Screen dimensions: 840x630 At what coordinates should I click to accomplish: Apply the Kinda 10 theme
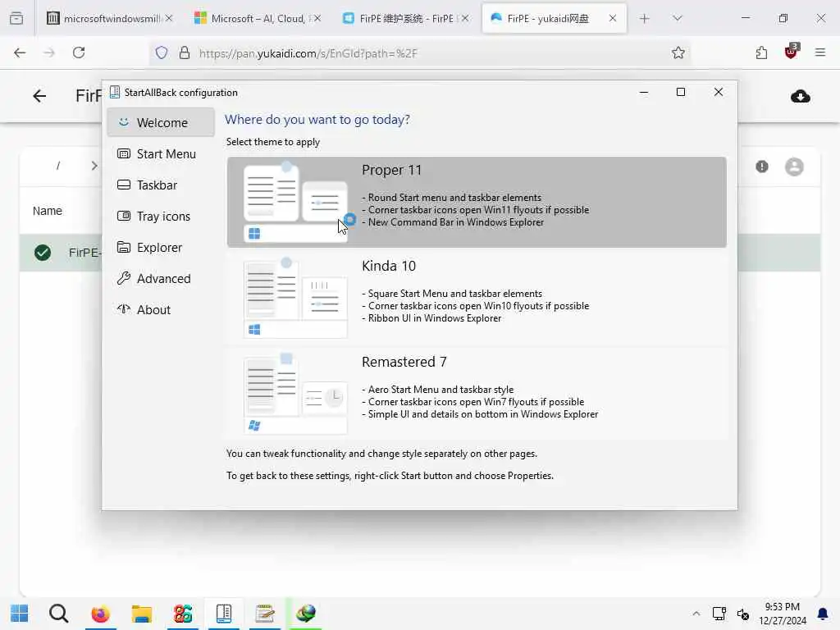(477, 298)
